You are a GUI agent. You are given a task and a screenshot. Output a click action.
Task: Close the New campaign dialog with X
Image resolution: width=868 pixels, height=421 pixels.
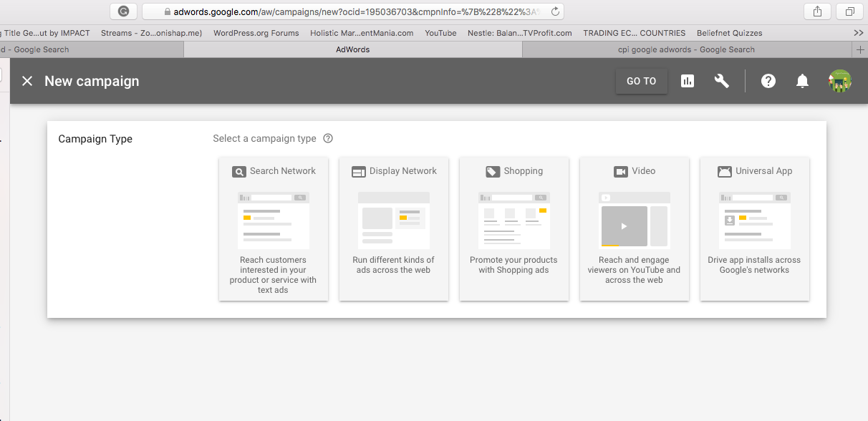coord(27,81)
